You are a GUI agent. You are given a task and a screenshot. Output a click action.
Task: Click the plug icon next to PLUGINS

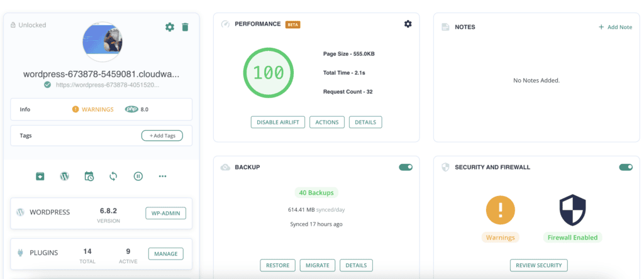tap(20, 253)
